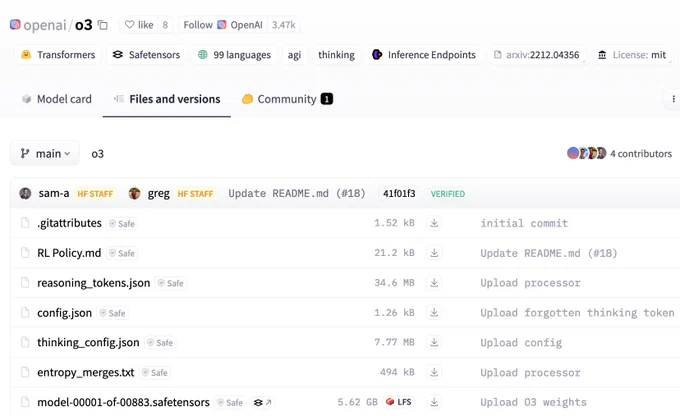Switch to the Model card tab
680x416 pixels.
click(x=57, y=99)
